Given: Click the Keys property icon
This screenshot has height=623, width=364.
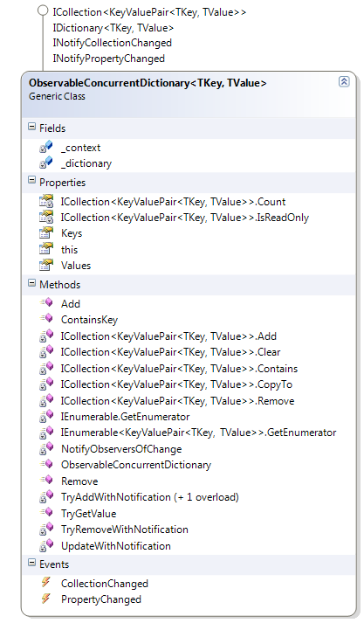Looking at the screenshot, I should 46,232.
